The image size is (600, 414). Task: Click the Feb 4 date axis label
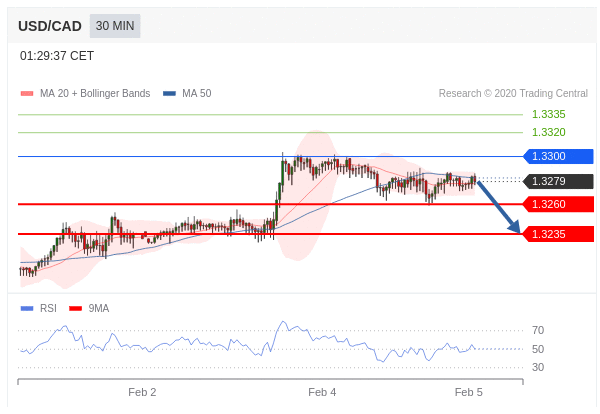pos(322,392)
